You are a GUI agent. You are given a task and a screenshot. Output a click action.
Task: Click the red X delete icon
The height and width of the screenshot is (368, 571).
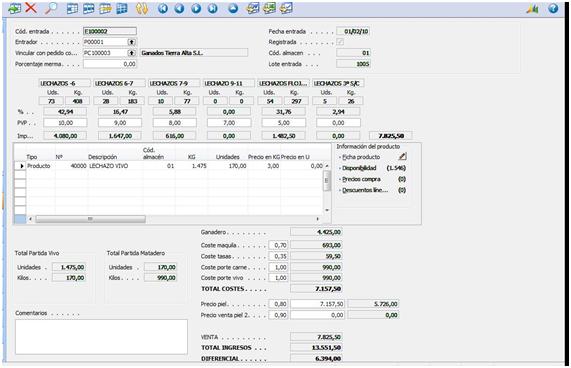(x=31, y=8)
